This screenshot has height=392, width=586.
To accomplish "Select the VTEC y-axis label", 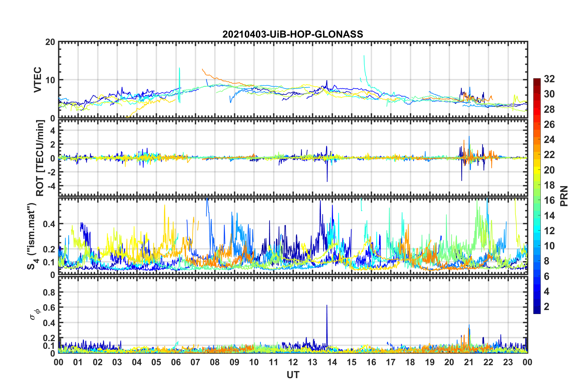I will point(38,80).
